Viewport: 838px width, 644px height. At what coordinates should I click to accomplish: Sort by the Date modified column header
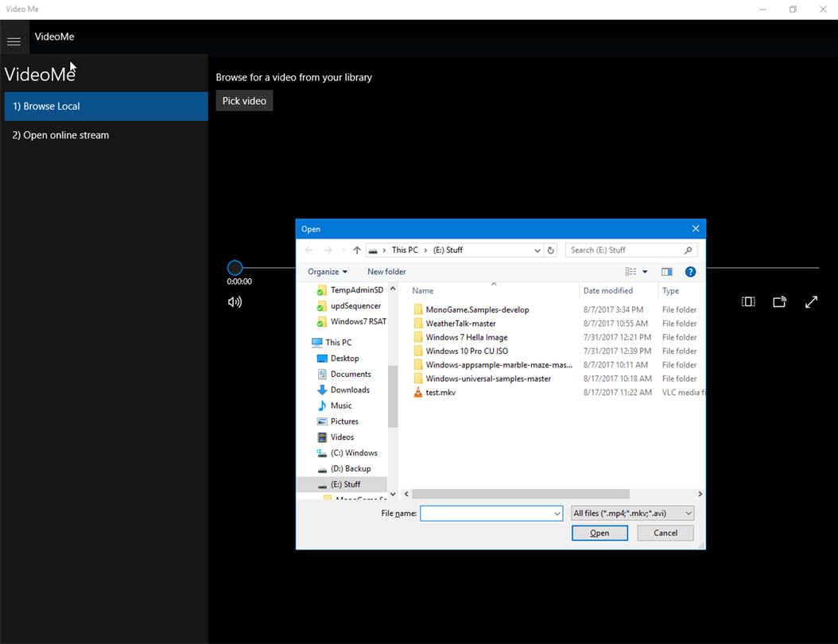(x=619, y=291)
